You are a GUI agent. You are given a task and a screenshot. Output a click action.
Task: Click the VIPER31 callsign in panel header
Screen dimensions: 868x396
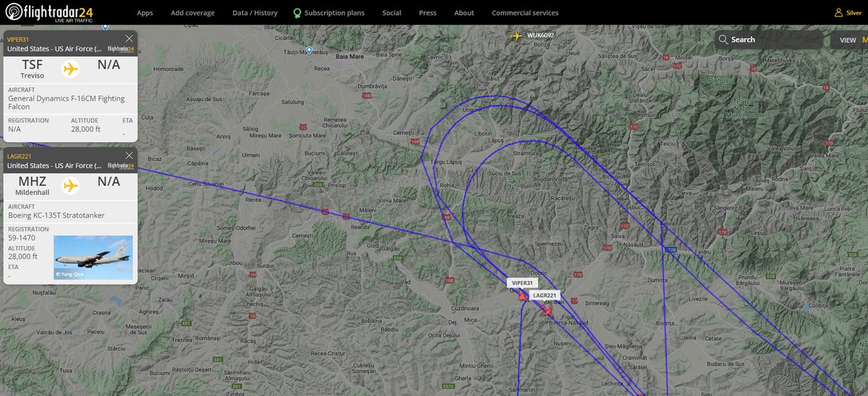(17, 39)
